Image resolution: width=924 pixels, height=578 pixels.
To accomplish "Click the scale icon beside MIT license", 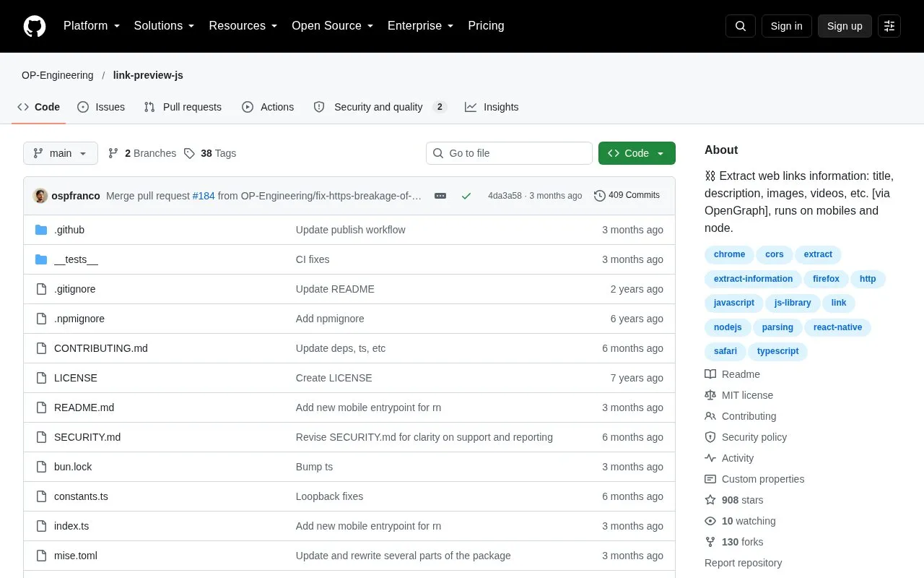I will pyautogui.click(x=710, y=395).
